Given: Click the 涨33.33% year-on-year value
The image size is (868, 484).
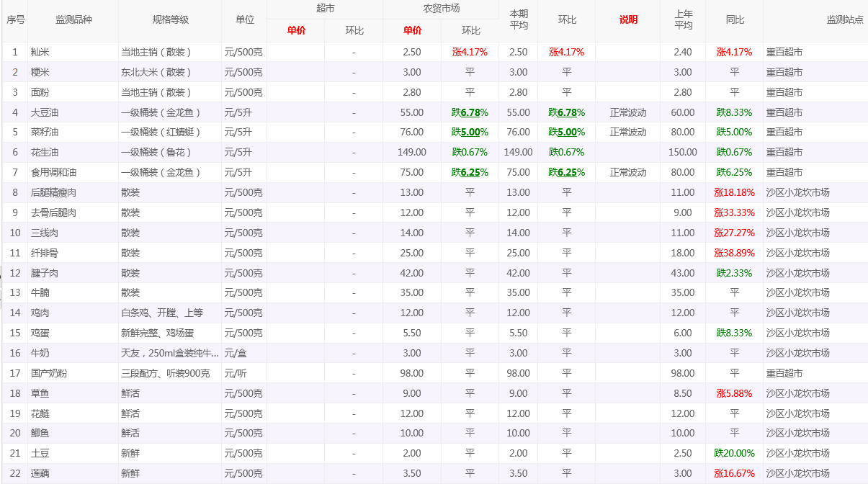Looking at the screenshot, I should click(735, 213).
